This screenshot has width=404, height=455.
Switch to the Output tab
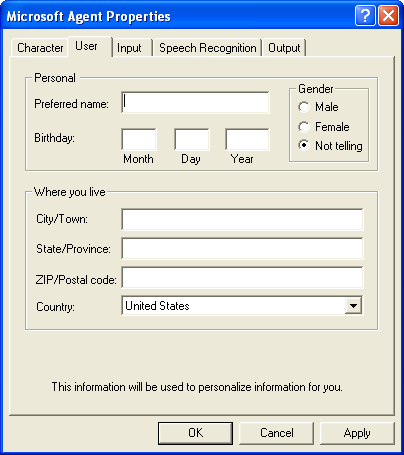pos(284,48)
